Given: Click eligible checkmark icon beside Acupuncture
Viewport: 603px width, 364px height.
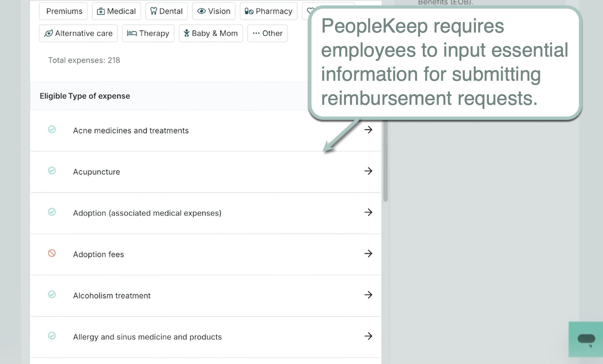Looking at the screenshot, I should pos(52,171).
